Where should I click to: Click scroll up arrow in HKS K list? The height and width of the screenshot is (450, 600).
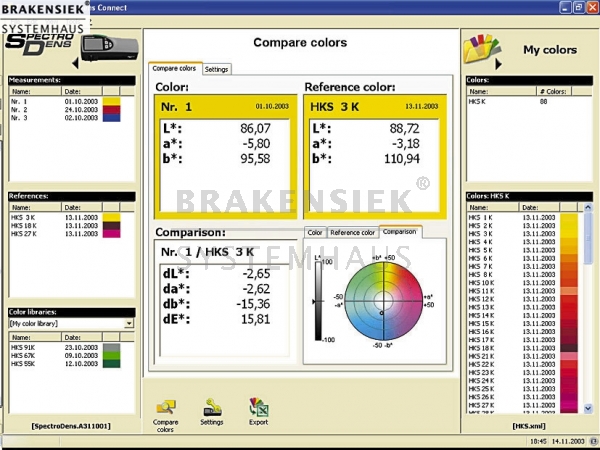588,207
